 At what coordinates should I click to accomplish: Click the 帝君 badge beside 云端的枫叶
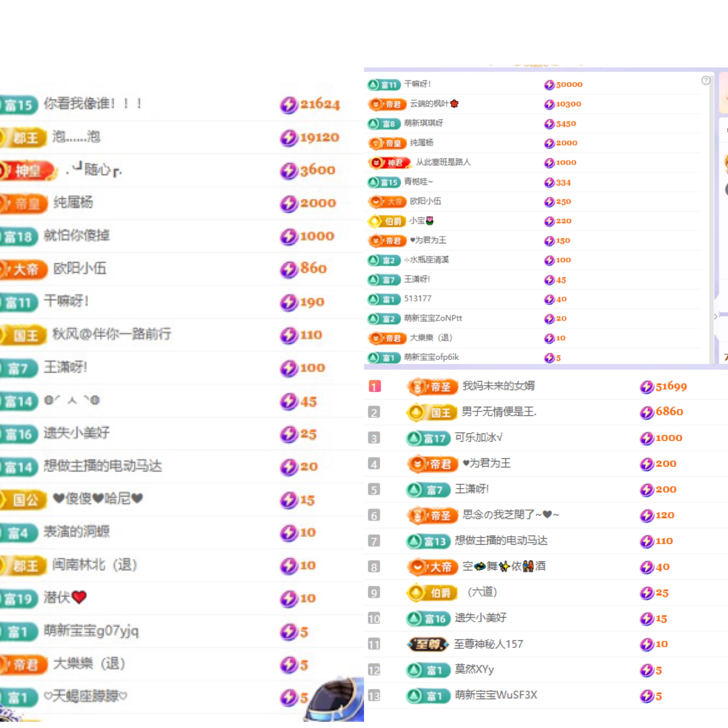click(x=387, y=104)
